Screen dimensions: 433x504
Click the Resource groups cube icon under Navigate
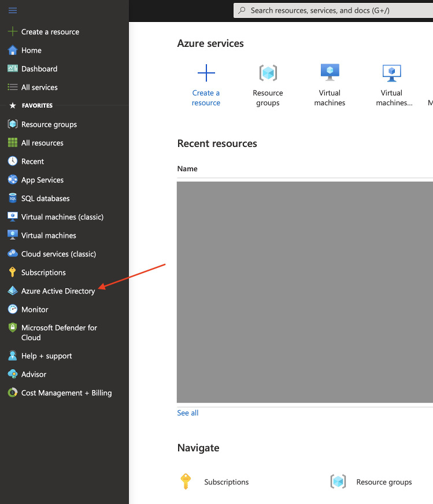click(x=338, y=481)
